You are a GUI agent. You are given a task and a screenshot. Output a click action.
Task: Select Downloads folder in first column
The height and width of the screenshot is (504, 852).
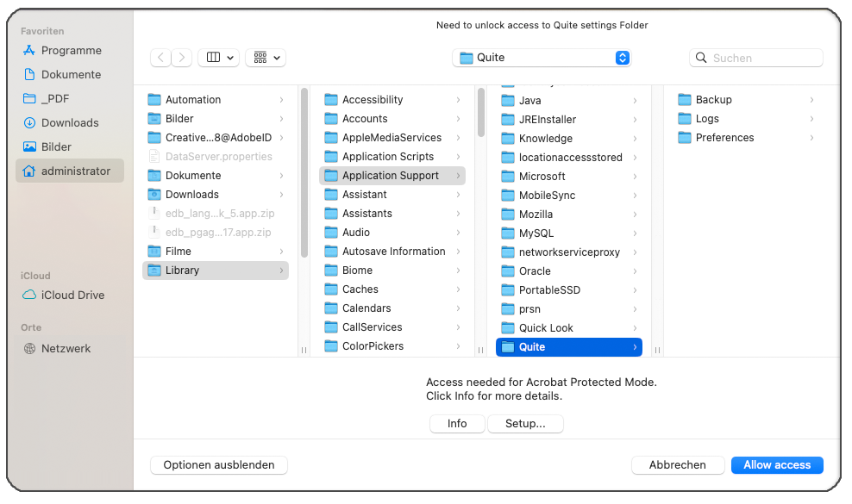(216, 195)
